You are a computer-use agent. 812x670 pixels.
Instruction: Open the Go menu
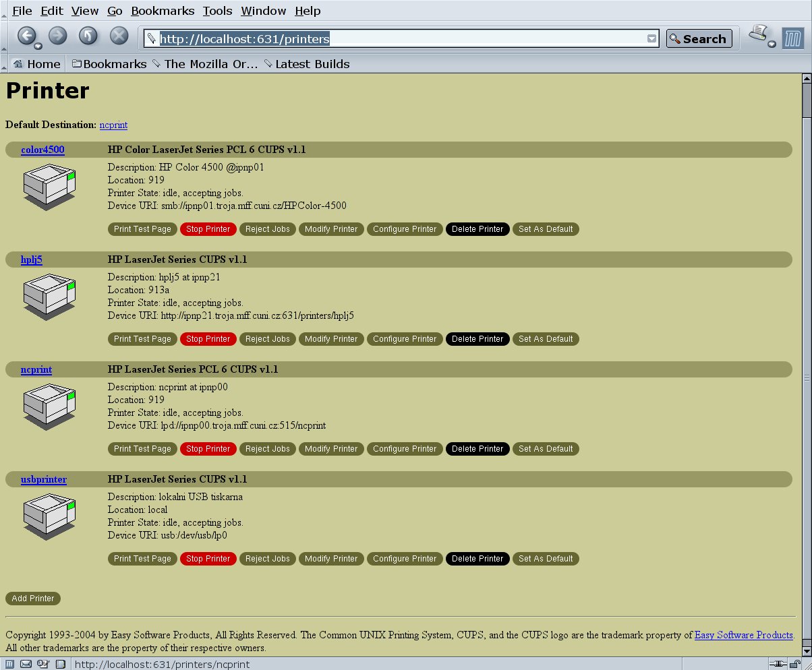click(115, 11)
